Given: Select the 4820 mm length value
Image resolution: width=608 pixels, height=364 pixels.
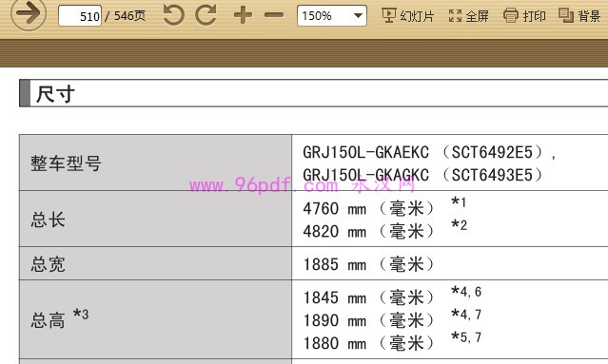Looking at the screenshot, I should point(368,232).
